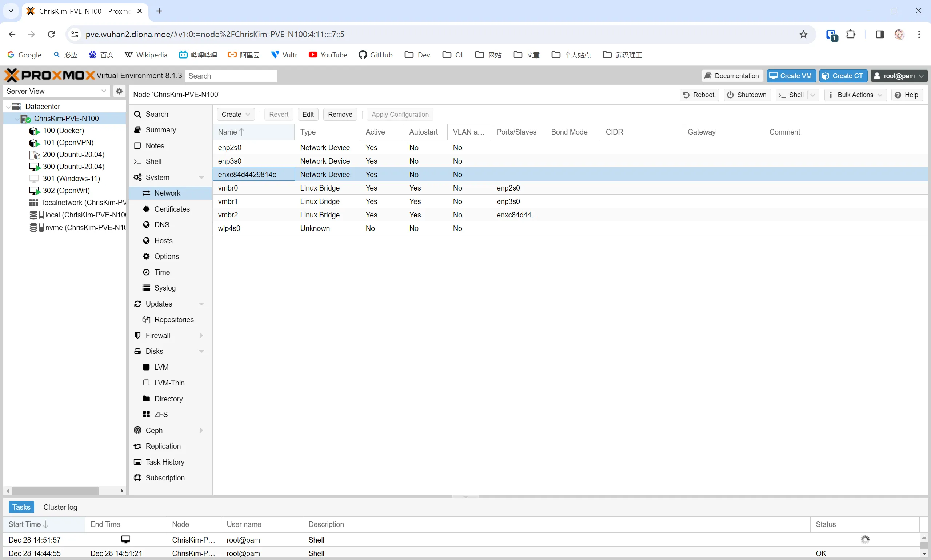Sort by the Name column header
Viewport: 931px width, 560px height.
pos(253,132)
